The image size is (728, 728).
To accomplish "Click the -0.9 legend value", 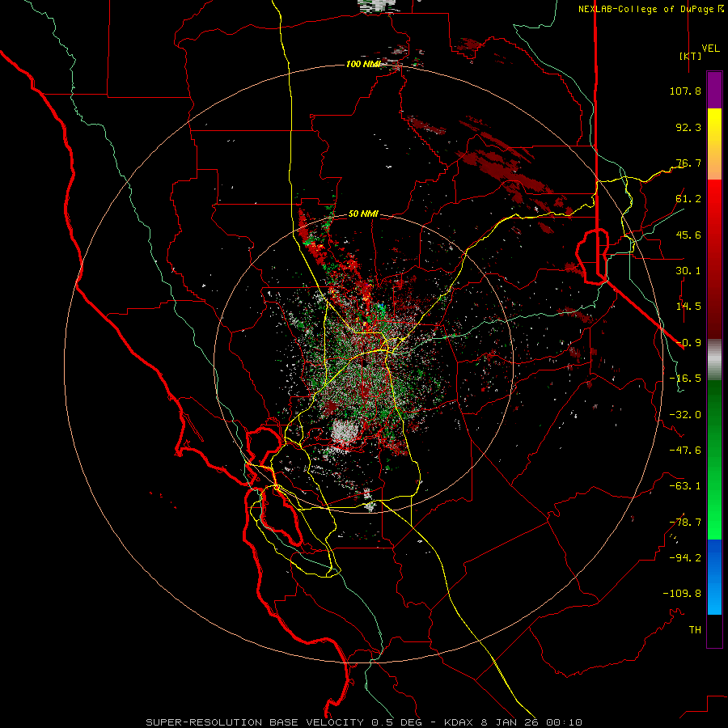I will pyautogui.click(x=688, y=343).
